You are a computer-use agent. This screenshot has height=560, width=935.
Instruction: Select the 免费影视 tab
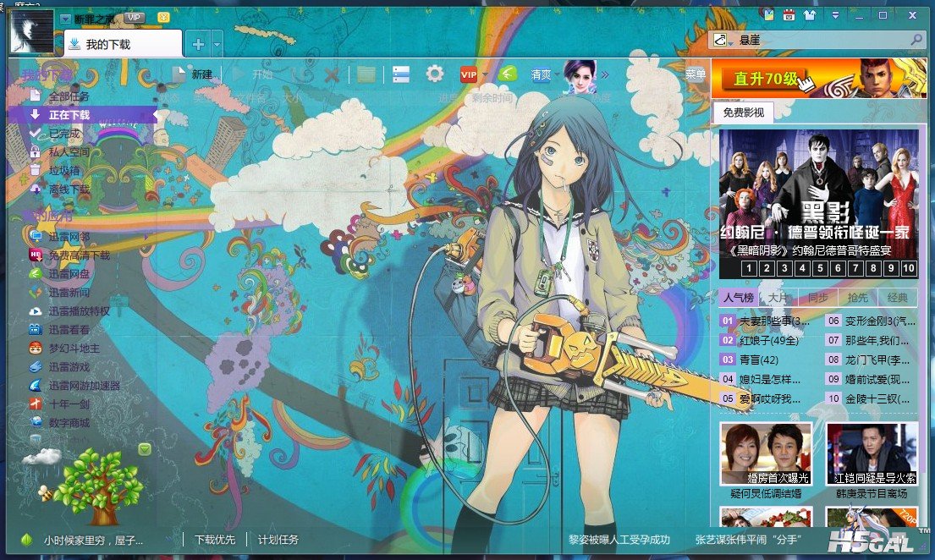[x=743, y=113]
